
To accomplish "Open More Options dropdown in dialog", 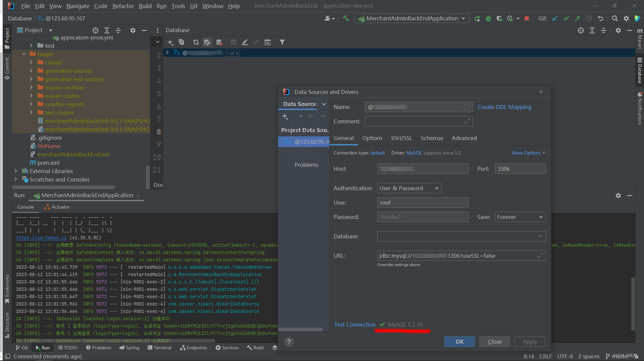I will [528, 153].
